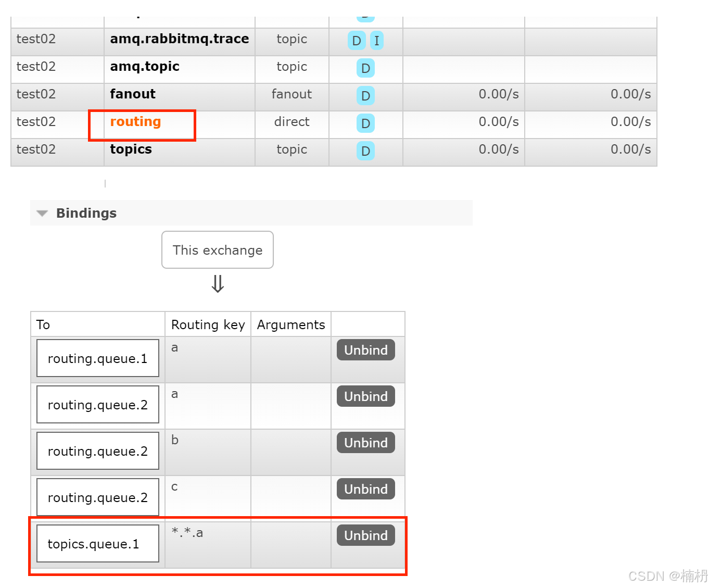Viewport: 710px width, 588px height.
Task: Open the topics exchange
Action: (x=131, y=149)
